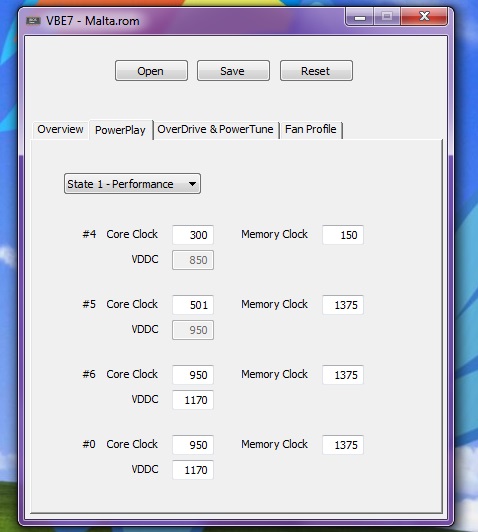Viewport: 478px width, 532px height.
Task: Edit #5 Core Clock field showing 501
Action: pos(193,305)
